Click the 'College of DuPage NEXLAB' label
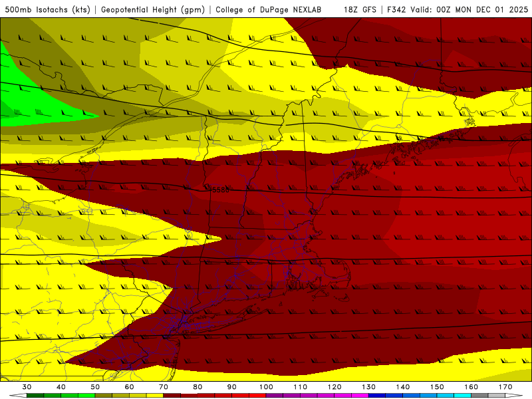 (x=268, y=9)
